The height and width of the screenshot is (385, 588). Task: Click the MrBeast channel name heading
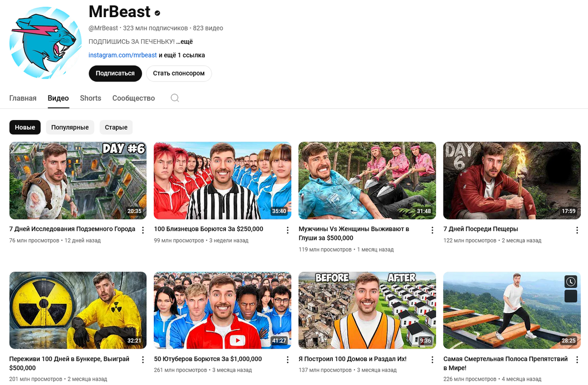[x=119, y=12]
